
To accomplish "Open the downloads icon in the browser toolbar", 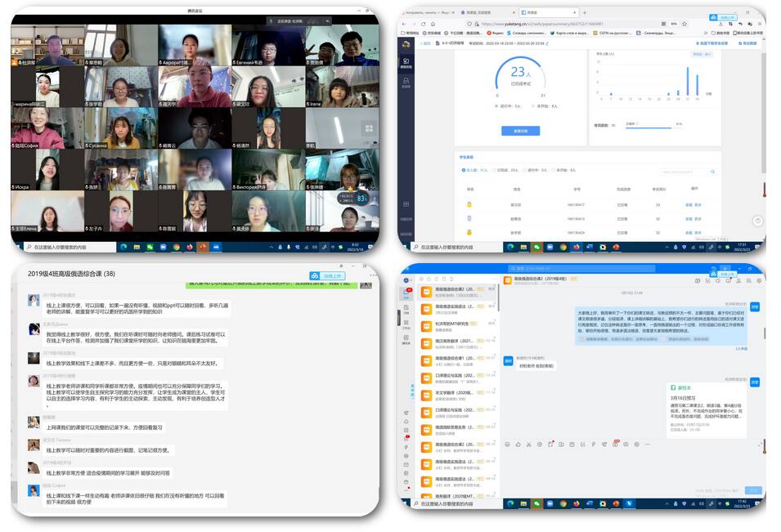I will click(720, 24).
